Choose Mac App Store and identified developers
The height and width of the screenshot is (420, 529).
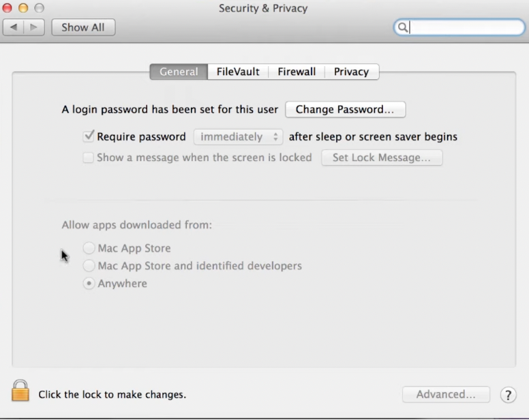point(89,266)
